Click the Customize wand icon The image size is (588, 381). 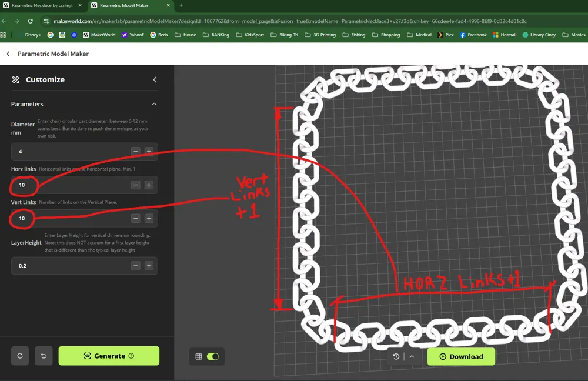tap(15, 79)
